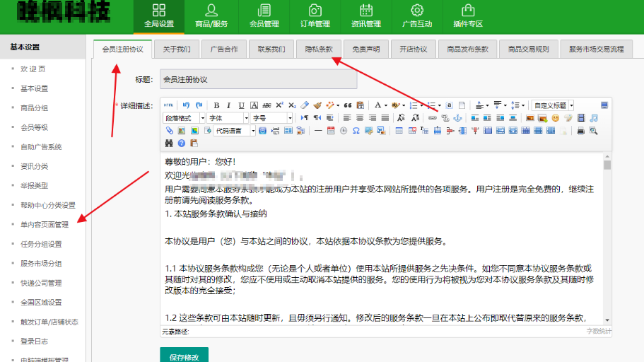Viewport: 644px width, 362px height.
Task: Toggle italic formatting
Action: tap(229, 105)
